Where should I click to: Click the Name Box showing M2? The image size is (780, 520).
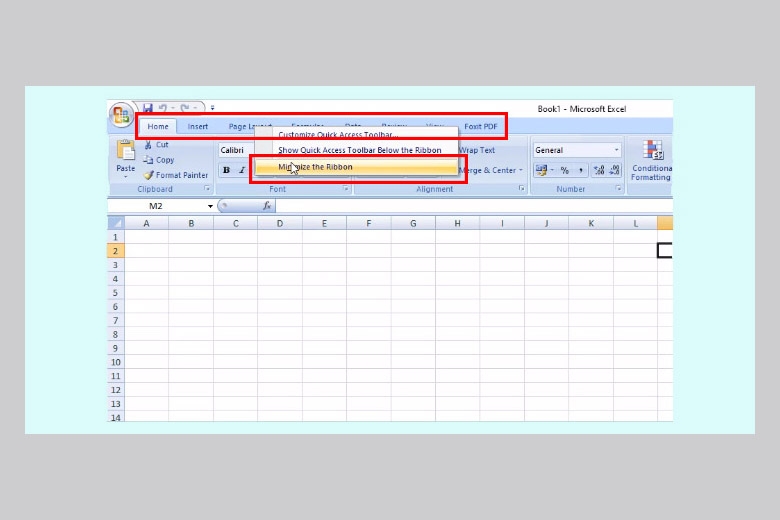click(157, 206)
